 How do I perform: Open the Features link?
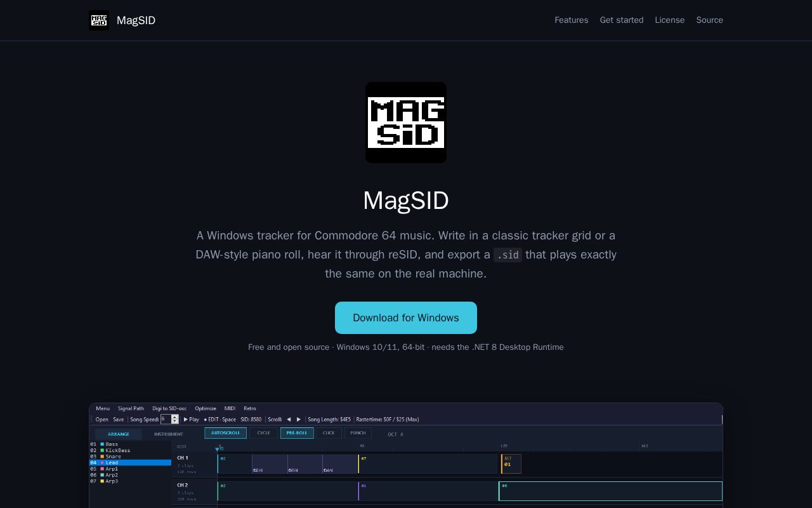pos(572,20)
